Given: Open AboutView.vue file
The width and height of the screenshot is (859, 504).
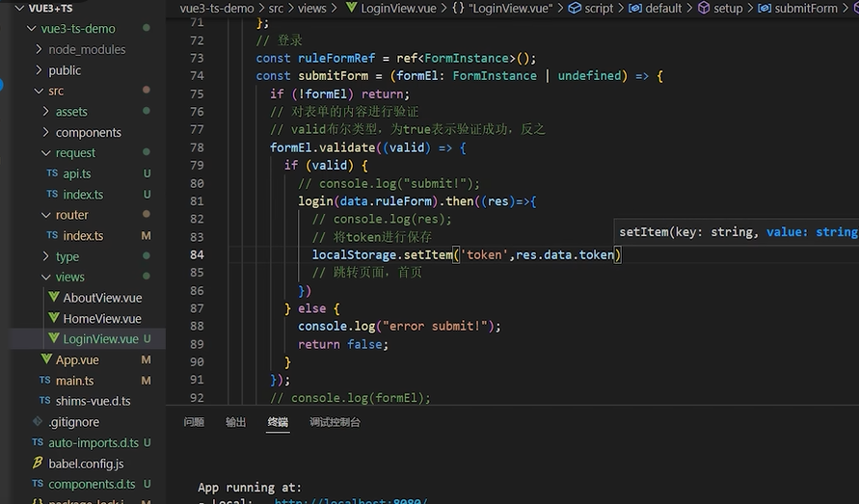Looking at the screenshot, I should pyautogui.click(x=102, y=298).
